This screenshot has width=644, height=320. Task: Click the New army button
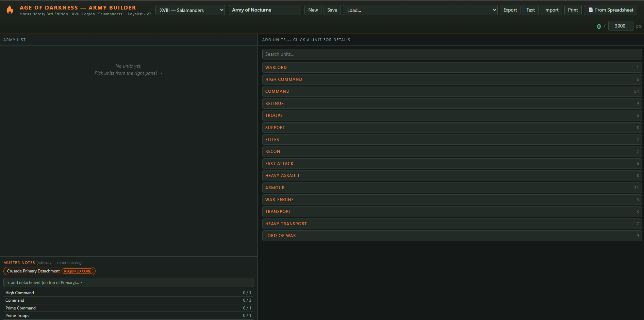click(x=313, y=10)
